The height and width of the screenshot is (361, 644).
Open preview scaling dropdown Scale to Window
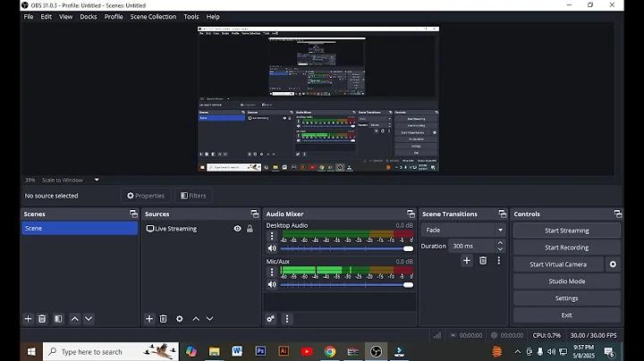pyautogui.click(x=97, y=180)
